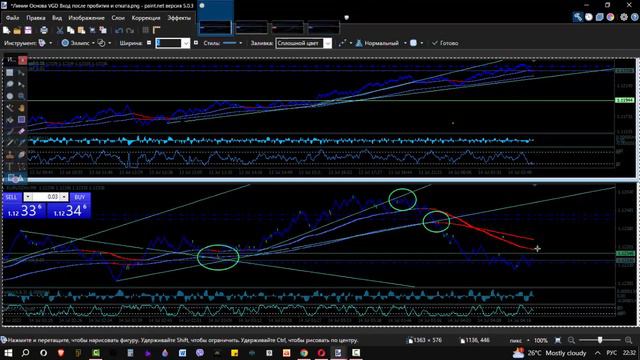Toggle the Colors window icon
Image resolution: width=640 pixels, height=360 pixels.
click(x=611, y=17)
